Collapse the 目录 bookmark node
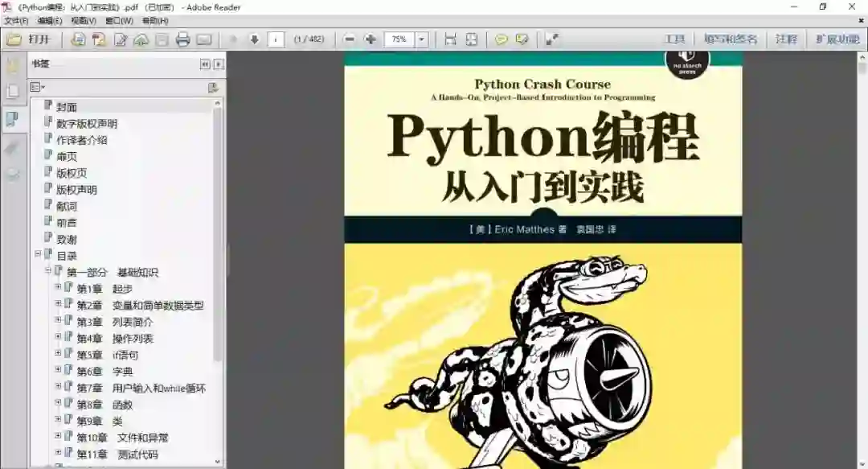This screenshot has width=868, height=469. pos(39,254)
